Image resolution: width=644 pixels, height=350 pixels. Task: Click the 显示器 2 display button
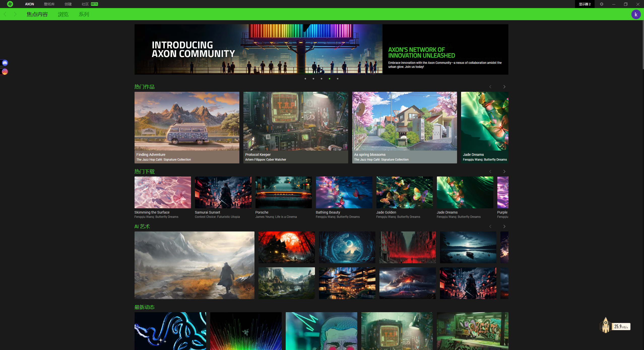tap(585, 4)
